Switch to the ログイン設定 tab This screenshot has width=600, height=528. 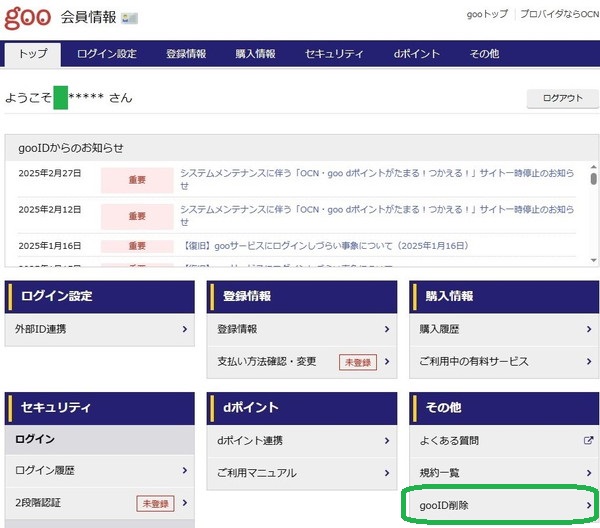(107, 54)
